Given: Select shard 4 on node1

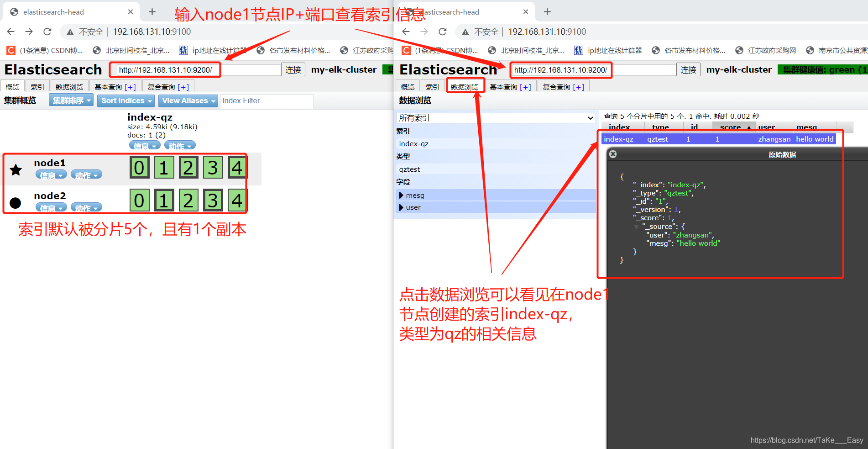Looking at the screenshot, I should tap(237, 168).
